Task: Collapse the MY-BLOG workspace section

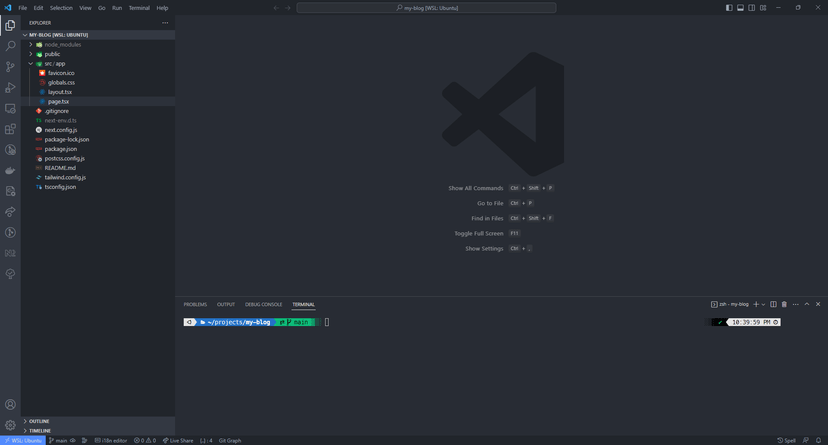Action: pyautogui.click(x=98, y=35)
